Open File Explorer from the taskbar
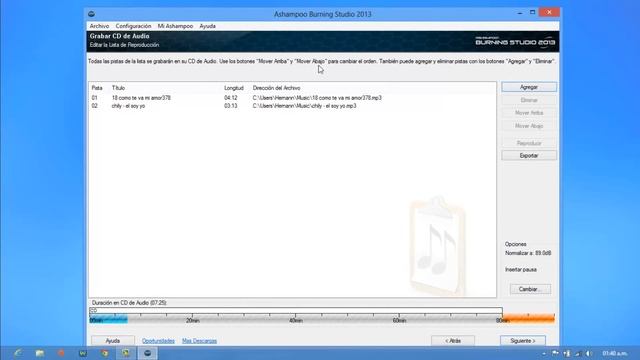This screenshot has height=360, width=640. [x=40, y=353]
